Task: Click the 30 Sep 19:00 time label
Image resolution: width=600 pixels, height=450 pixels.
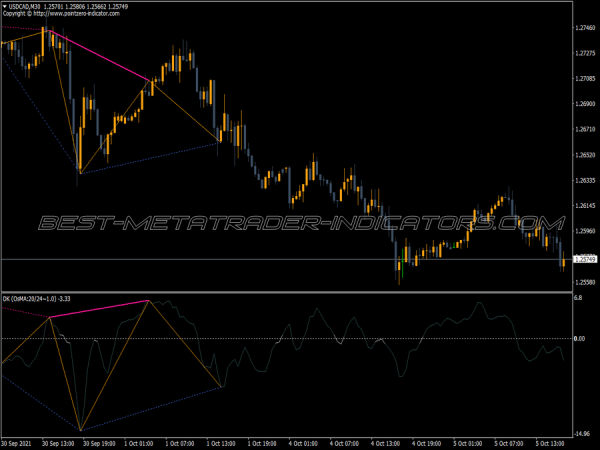Action: (99, 443)
